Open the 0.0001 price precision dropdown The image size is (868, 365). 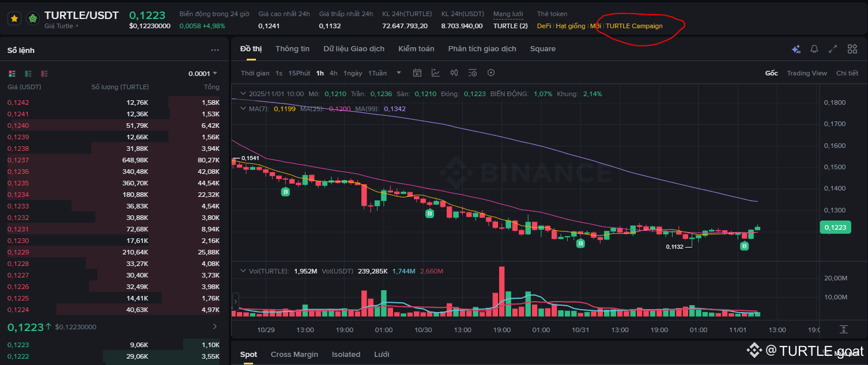(203, 74)
